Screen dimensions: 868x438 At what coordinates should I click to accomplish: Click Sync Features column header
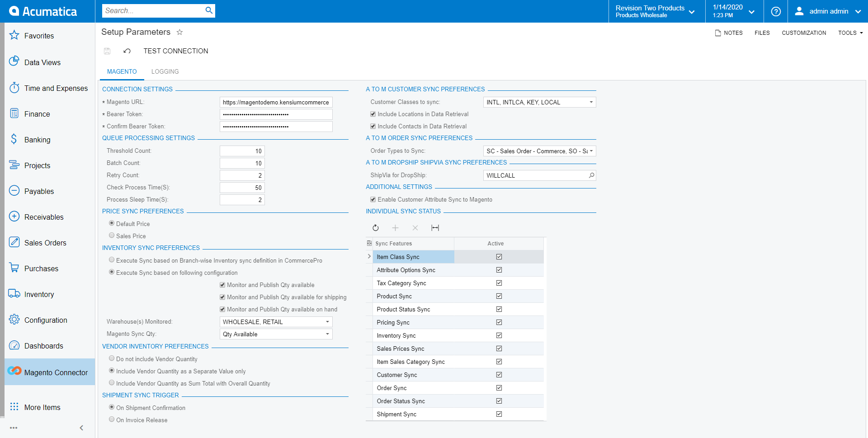(414, 244)
